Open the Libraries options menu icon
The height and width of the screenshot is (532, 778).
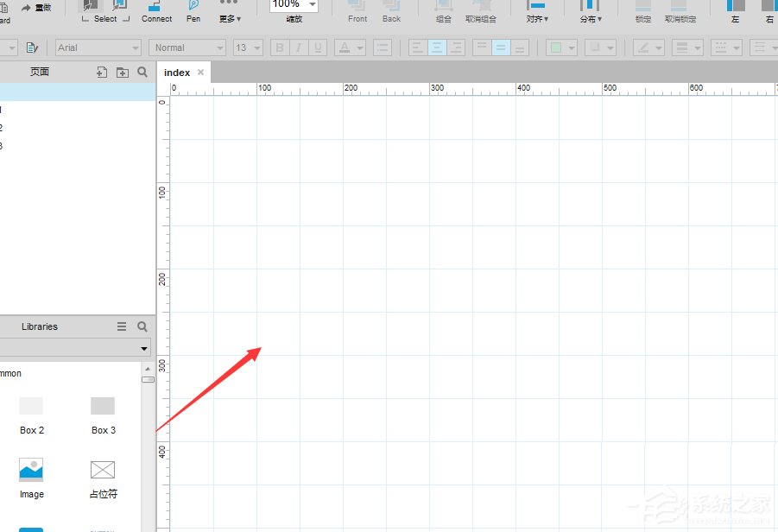122,326
